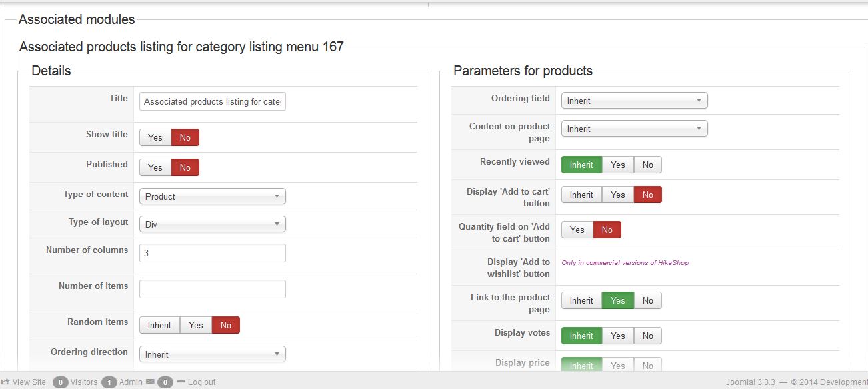Click the Number of items input field
This screenshot has width=868, height=389.
point(212,289)
